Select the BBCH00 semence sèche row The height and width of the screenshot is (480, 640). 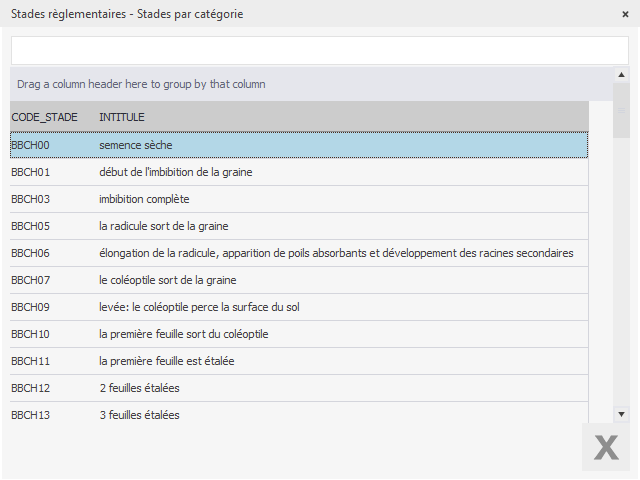pyautogui.click(x=300, y=145)
